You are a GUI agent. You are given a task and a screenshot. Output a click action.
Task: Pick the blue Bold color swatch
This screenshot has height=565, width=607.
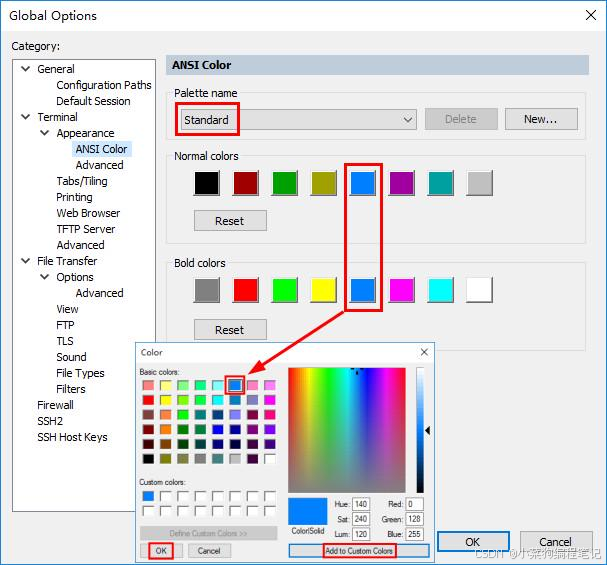[x=363, y=290]
